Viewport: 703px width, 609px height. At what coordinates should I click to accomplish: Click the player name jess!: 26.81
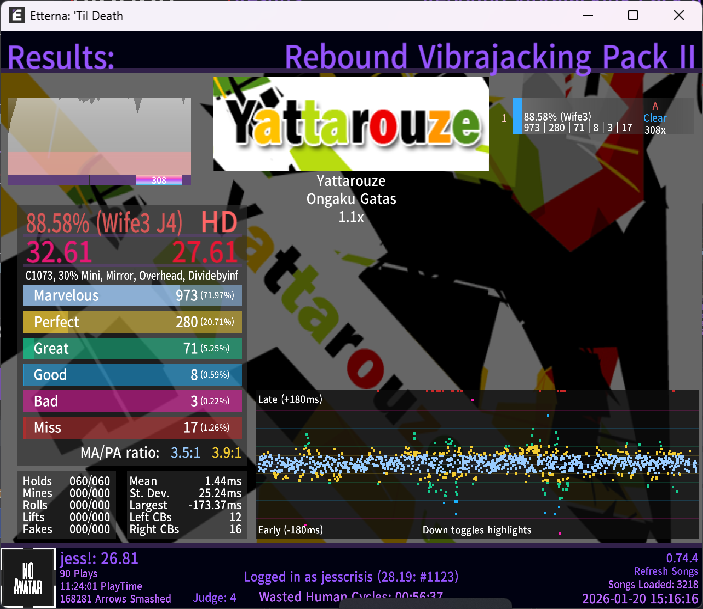[99, 558]
